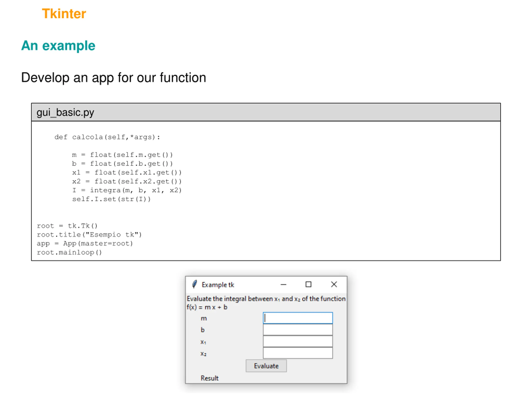Focus the m input field
The height and width of the screenshot is (399, 532).
click(x=298, y=318)
